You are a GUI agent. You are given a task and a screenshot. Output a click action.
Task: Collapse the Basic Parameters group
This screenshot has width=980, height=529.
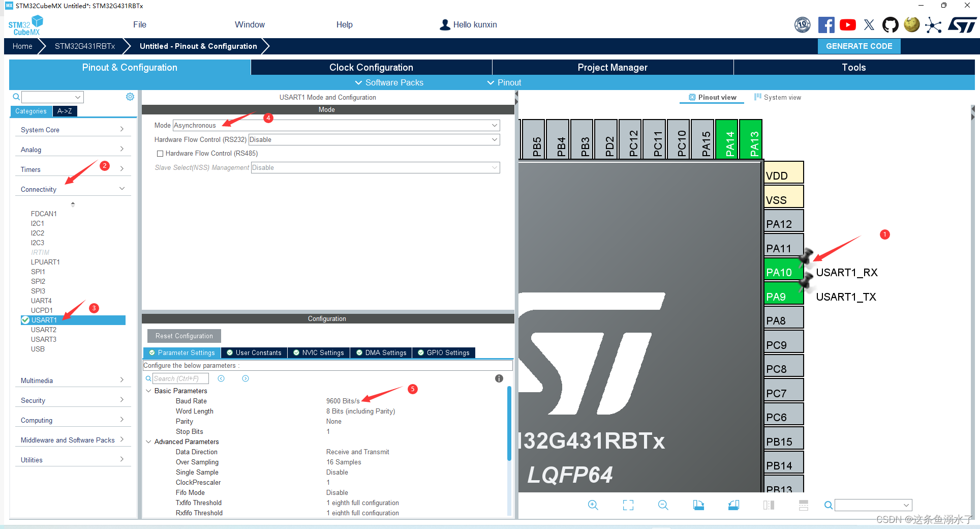149,391
